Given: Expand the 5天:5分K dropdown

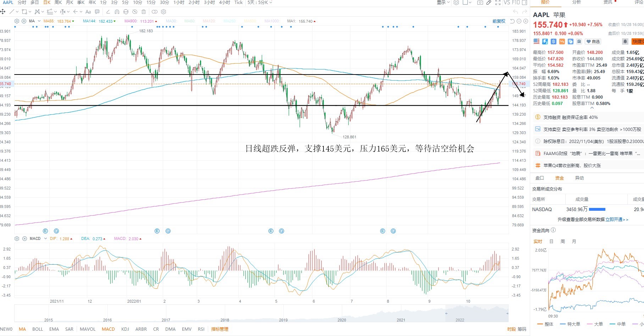Looking at the screenshot, I should (x=260, y=2).
